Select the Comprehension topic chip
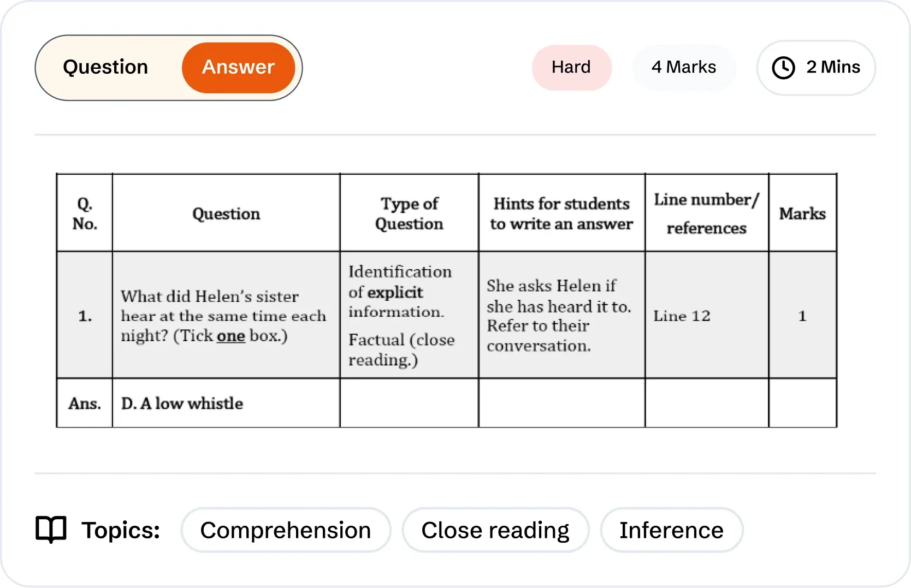The width and height of the screenshot is (911, 588). [x=286, y=529]
